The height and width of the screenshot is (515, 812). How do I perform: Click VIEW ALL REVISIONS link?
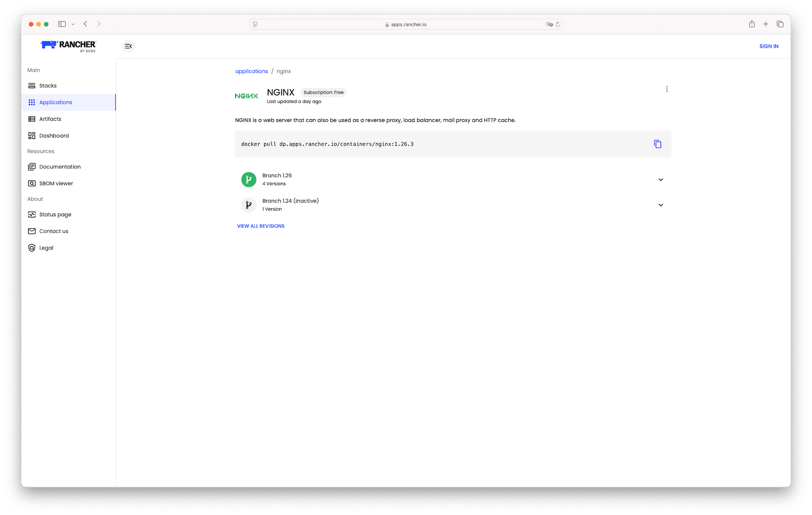pyautogui.click(x=261, y=226)
